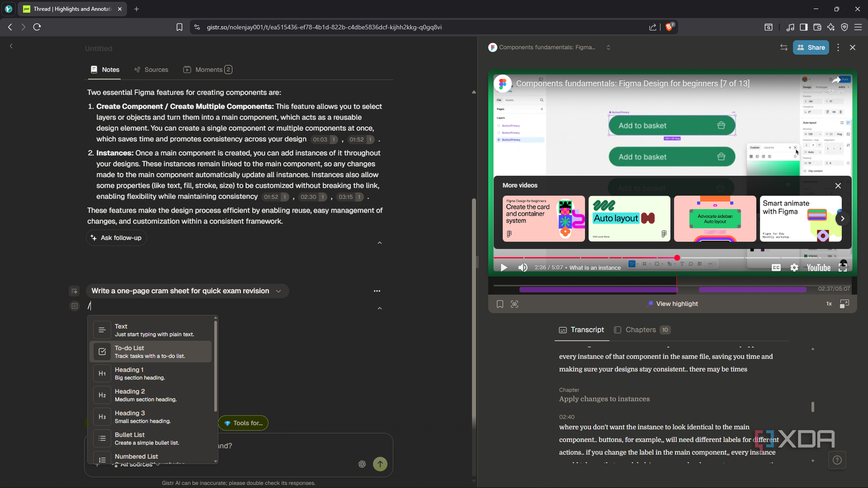Expand the cram sheet prompt dropdown chevron
Viewport: 868px width, 488px height.
click(x=278, y=291)
